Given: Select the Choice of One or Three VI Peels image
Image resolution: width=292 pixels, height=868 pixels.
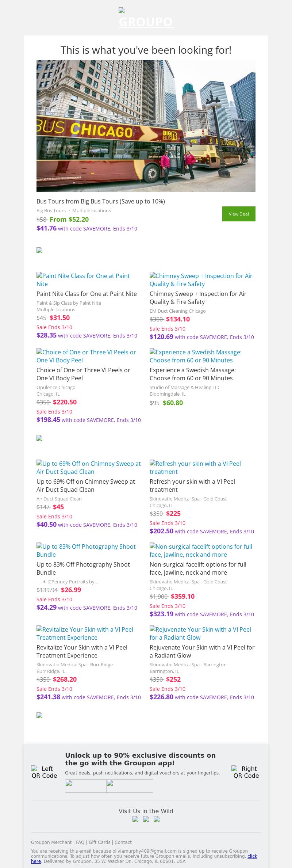Looking at the screenshot, I should (86, 356).
